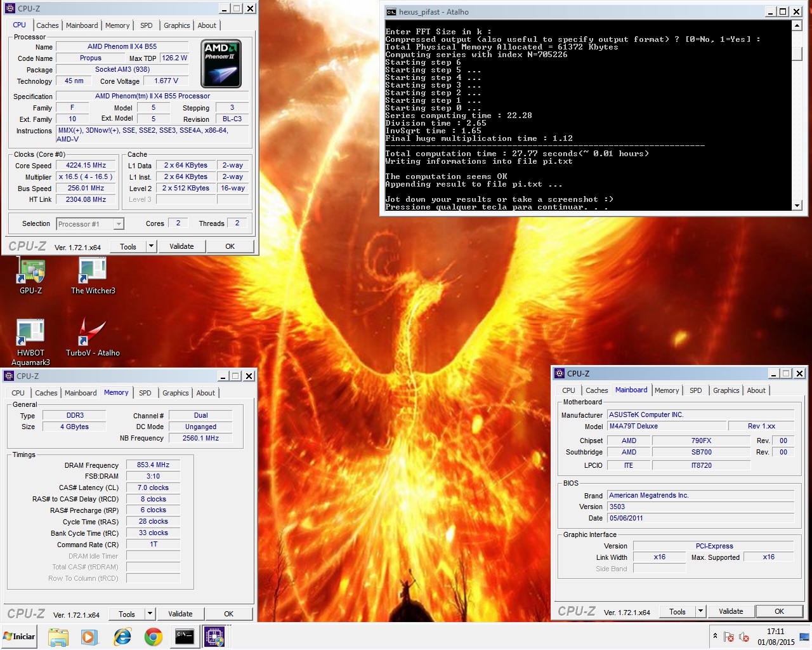Click Validate in the CPU-tab CPU-Z window
This screenshot has height=650, width=812.
point(181,246)
